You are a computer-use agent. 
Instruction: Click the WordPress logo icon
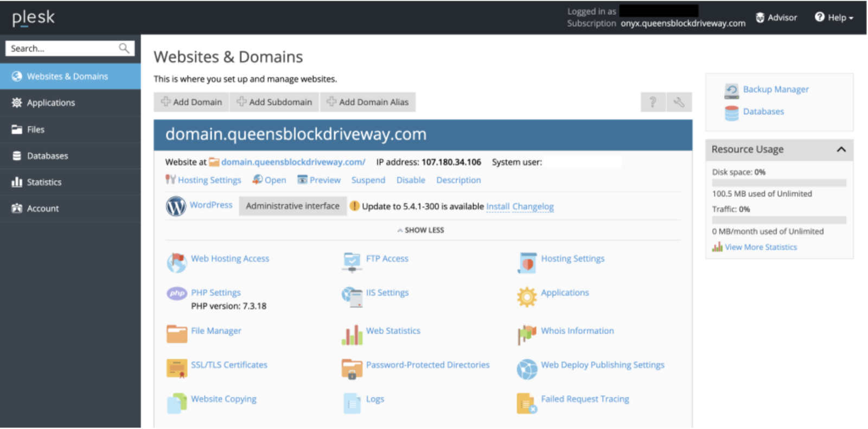point(176,206)
